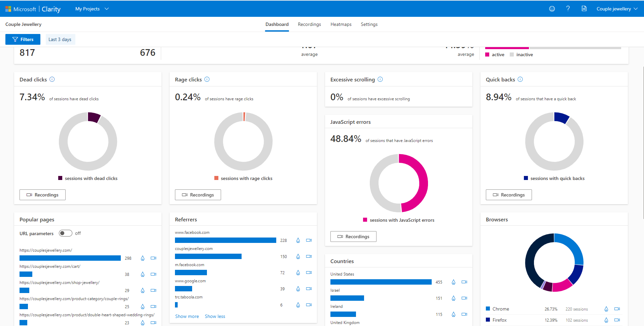The width and height of the screenshot is (644, 326).
Task: Open the document icon in header
Action: (x=584, y=9)
